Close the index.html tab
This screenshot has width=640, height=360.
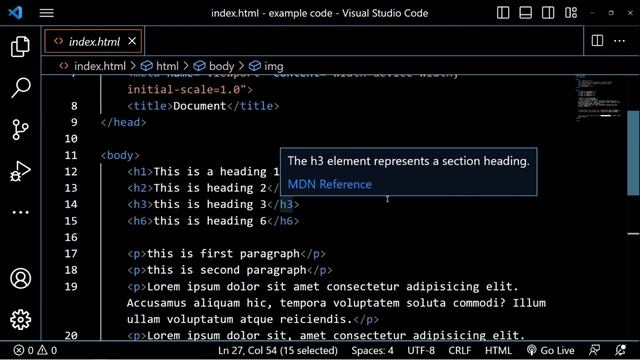pyautogui.click(x=132, y=41)
